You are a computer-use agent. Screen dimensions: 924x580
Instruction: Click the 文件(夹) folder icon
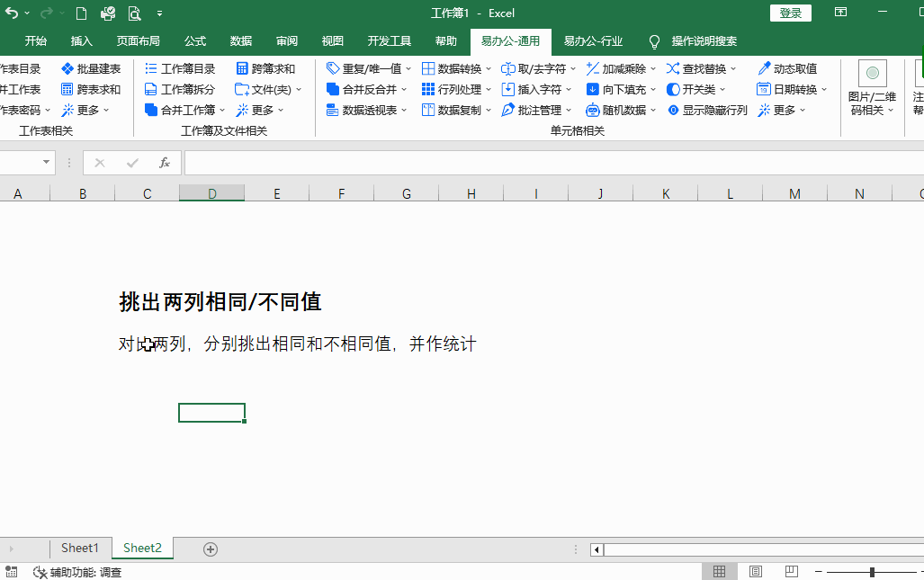point(242,90)
